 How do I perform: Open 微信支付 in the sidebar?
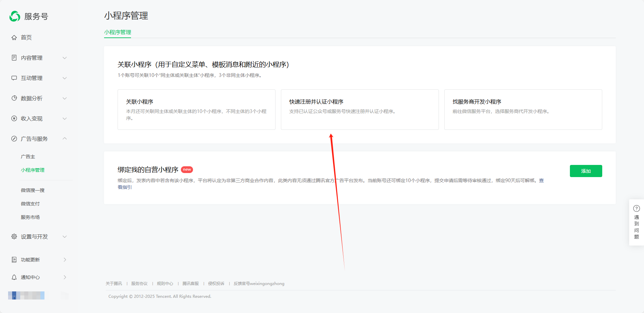click(x=30, y=204)
